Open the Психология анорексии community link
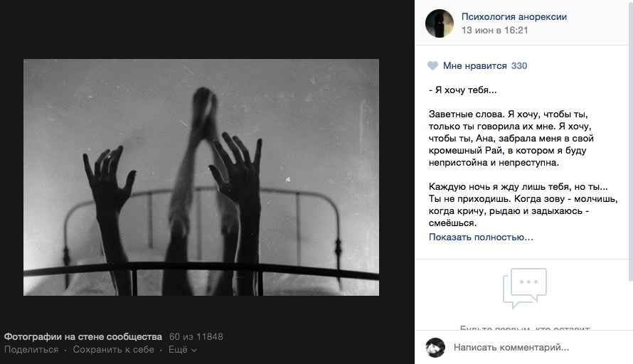Viewport: 633px width, 364px height. pos(514,16)
